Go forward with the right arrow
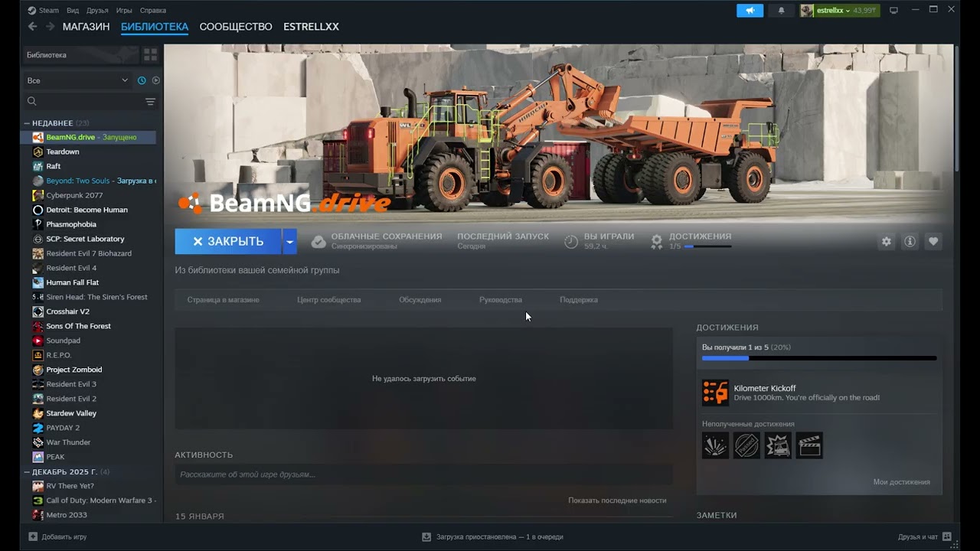The image size is (980, 551). (x=50, y=27)
